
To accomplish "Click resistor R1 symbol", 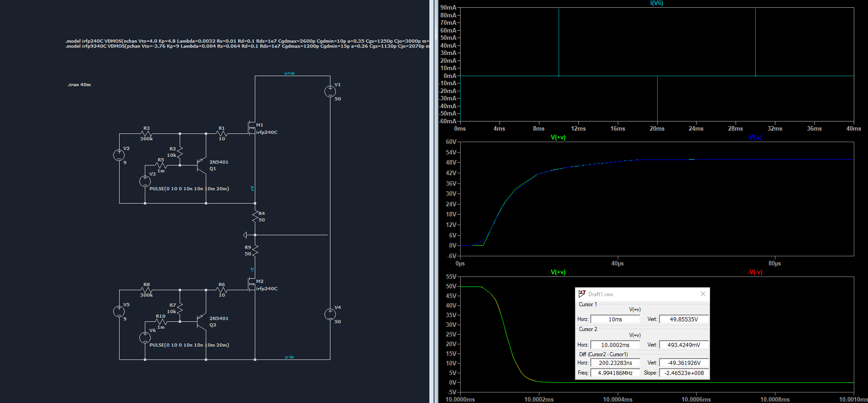I will (222, 134).
